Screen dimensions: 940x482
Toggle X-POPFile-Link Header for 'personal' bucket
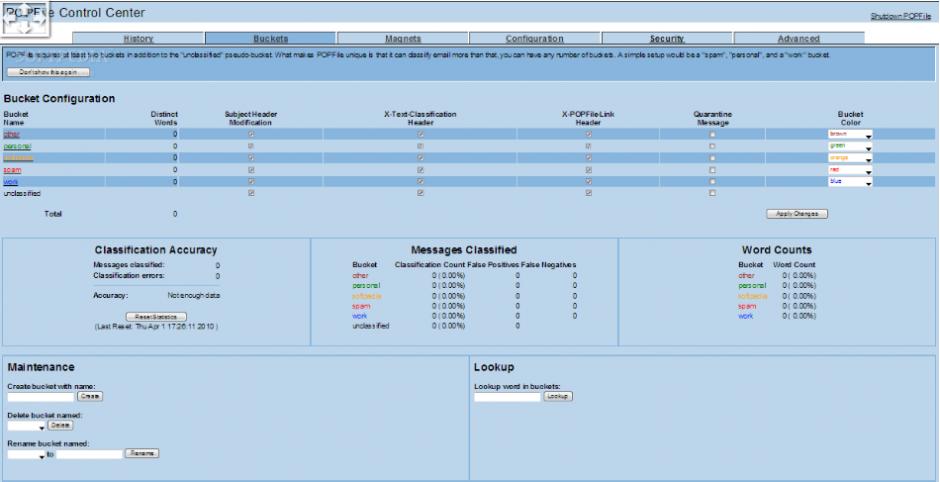pos(588,146)
